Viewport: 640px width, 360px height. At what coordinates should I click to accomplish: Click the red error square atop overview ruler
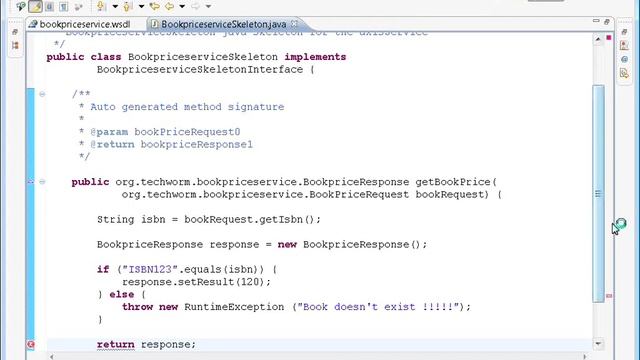[609, 38]
